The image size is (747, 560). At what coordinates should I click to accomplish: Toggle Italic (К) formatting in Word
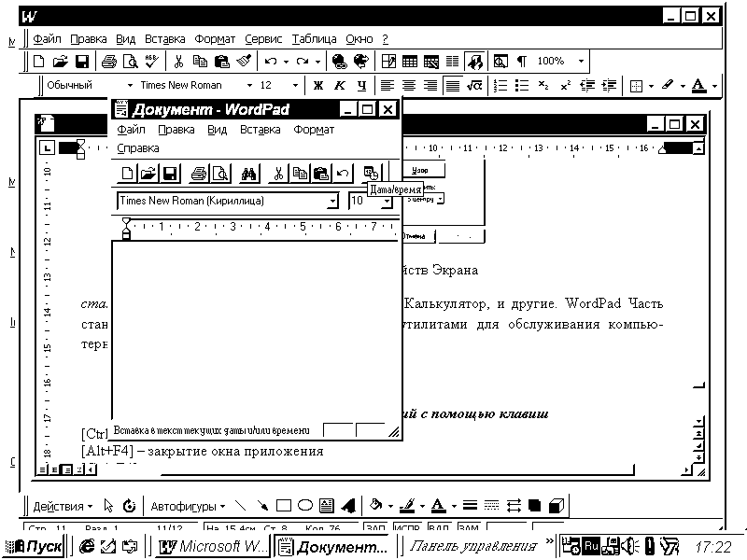(340, 85)
